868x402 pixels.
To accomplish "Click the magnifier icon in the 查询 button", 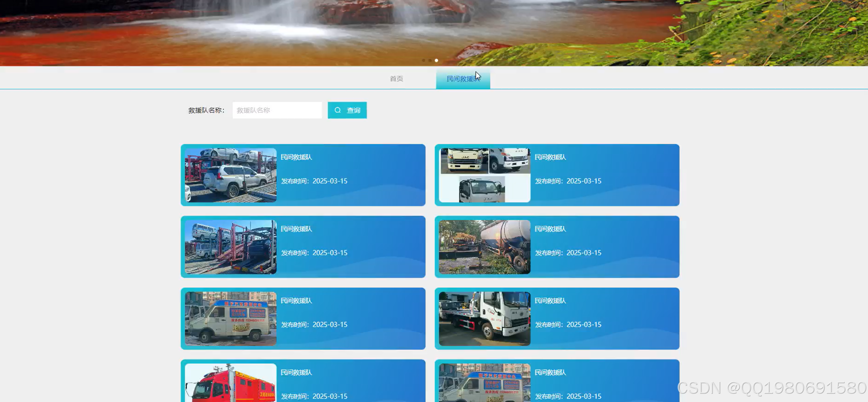I will click(x=338, y=110).
